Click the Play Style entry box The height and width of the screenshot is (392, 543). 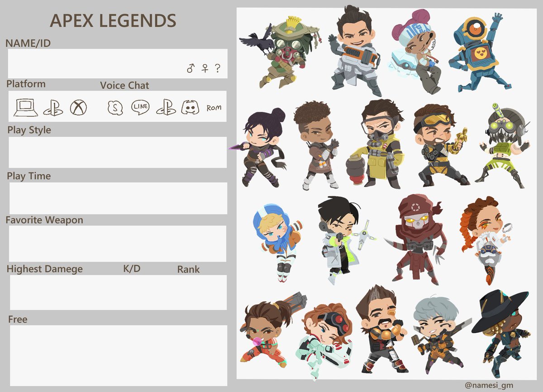coord(118,152)
